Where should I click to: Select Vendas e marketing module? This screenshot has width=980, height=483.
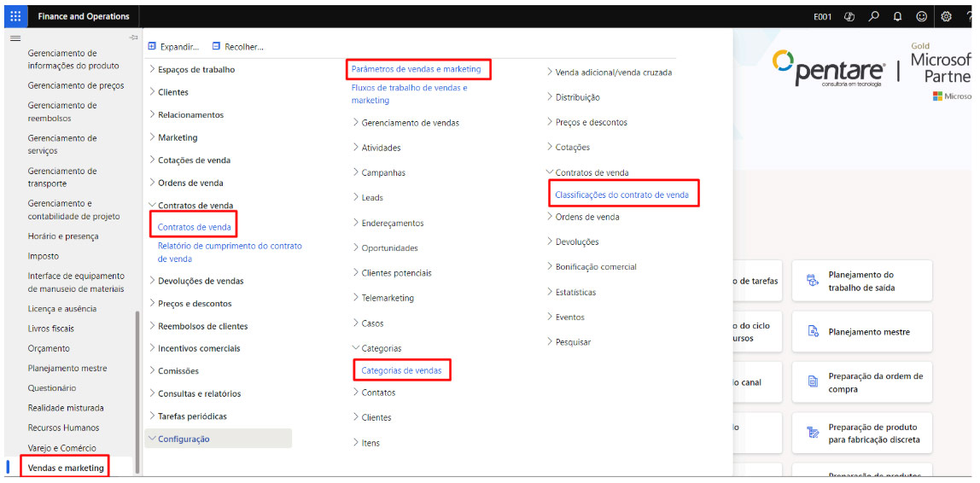point(66,468)
